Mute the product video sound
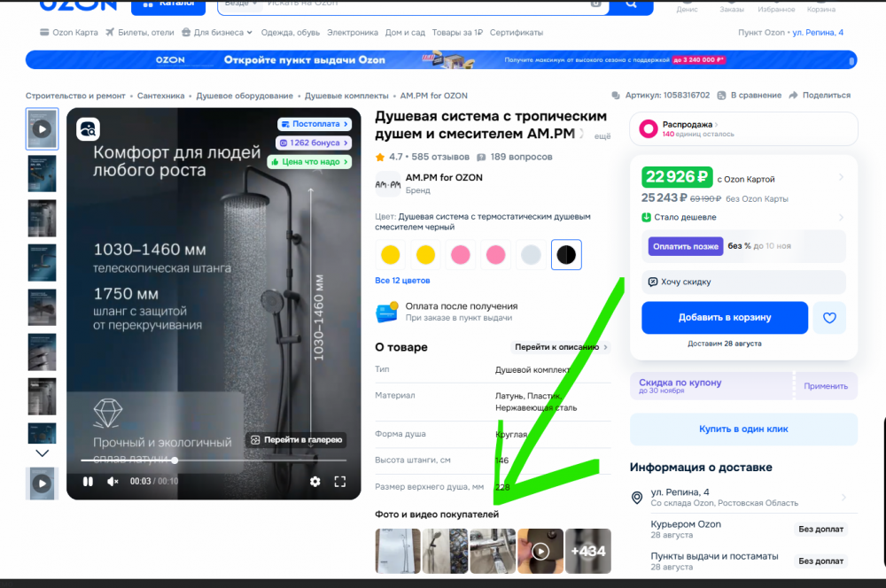This screenshot has height=588, width=886. tap(113, 482)
